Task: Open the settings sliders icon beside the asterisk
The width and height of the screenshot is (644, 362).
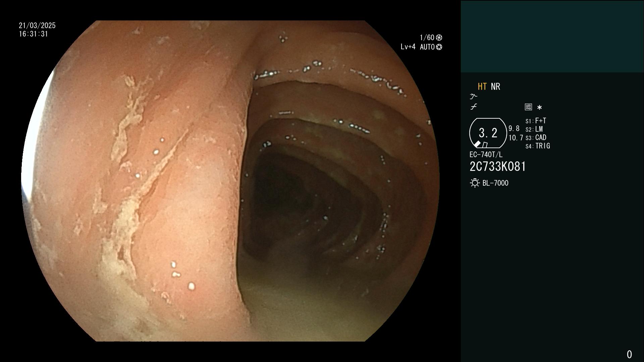Action: [528, 107]
